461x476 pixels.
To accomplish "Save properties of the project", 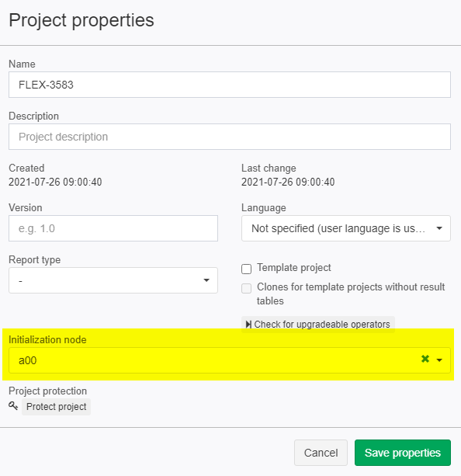I will [403, 453].
